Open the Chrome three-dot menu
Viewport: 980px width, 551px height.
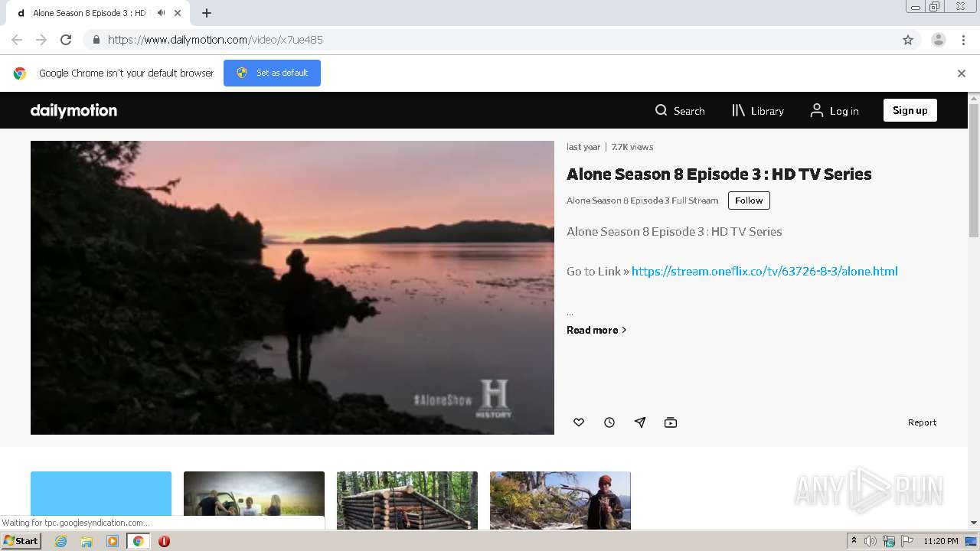click(964, 40)
